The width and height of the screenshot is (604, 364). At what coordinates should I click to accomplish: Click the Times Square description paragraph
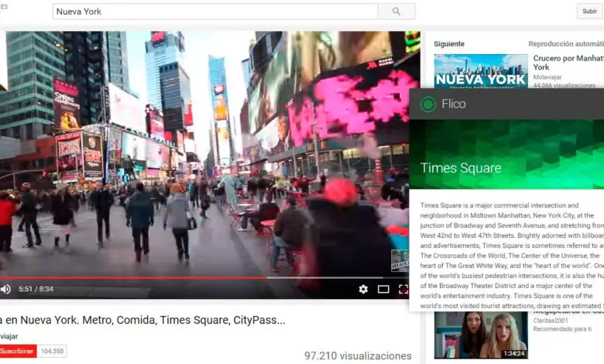(512, 256)
